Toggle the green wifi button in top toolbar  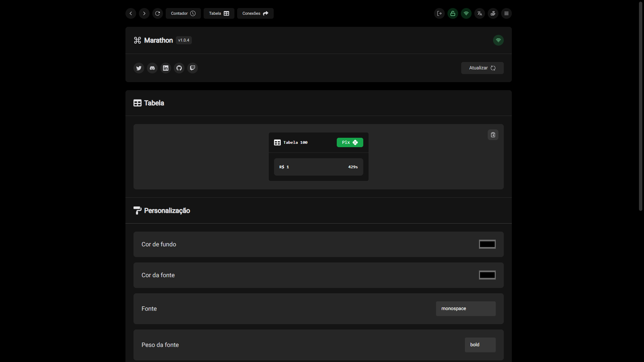(x=466, y=13)
